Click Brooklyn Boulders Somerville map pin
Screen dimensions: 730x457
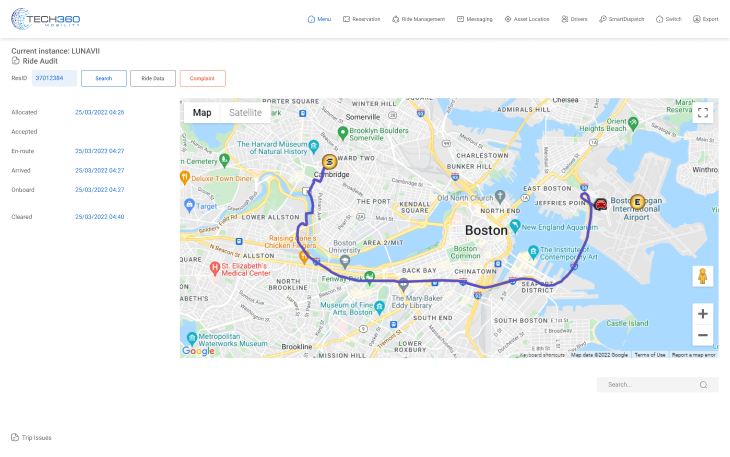[x=343, y=133]
